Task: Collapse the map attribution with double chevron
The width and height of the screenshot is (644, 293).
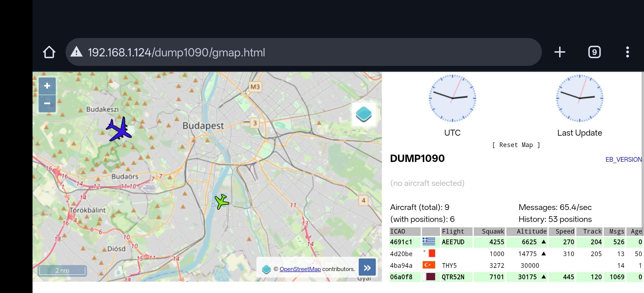Action: click(367, 267)
